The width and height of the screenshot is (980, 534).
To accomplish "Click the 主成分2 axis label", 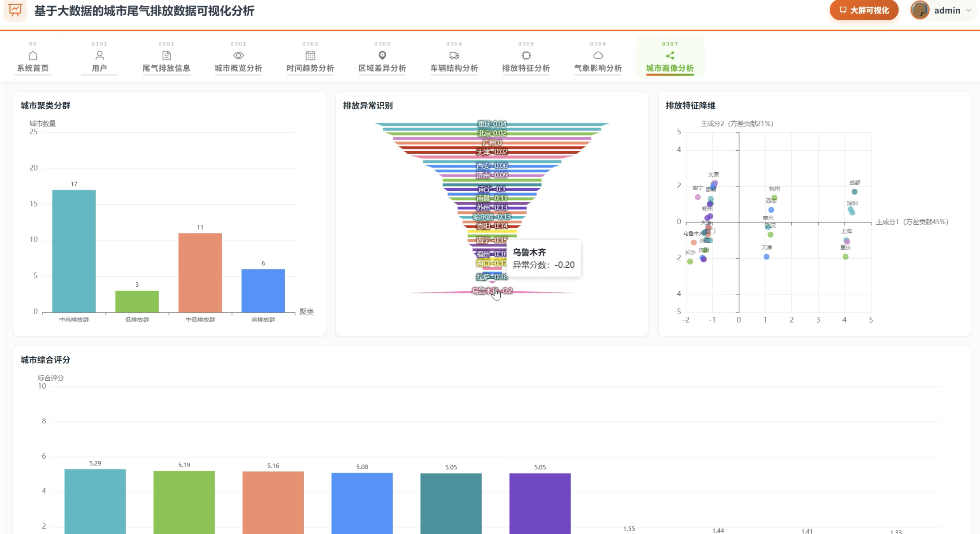I will 737,124.
